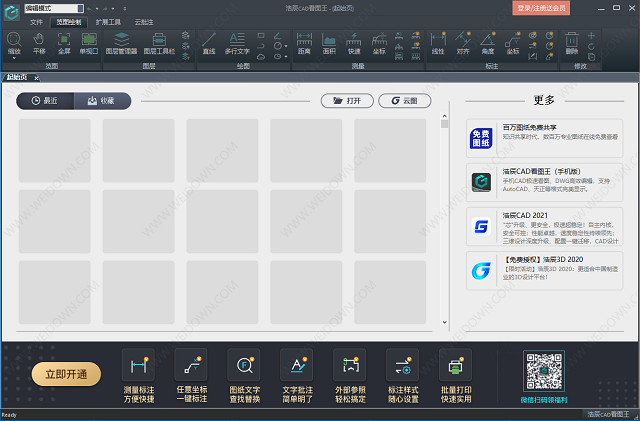This screenshot has width=640, height=421.
Task: Open the 编辑模式 mode dropdown
Action: 80,8
